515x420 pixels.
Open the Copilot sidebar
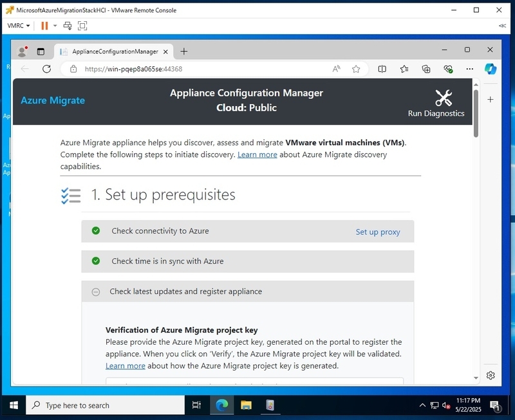point(491,69)
